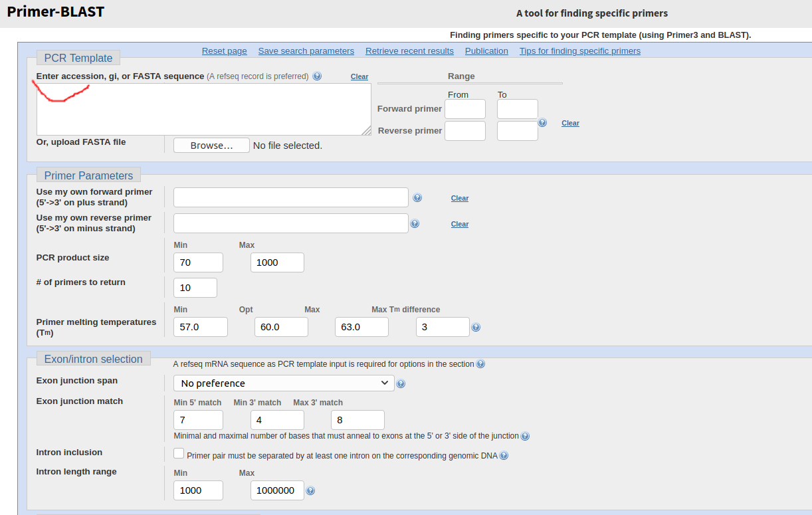
Task: Select PCR product size Min field
Action: (x=198, y=262)
